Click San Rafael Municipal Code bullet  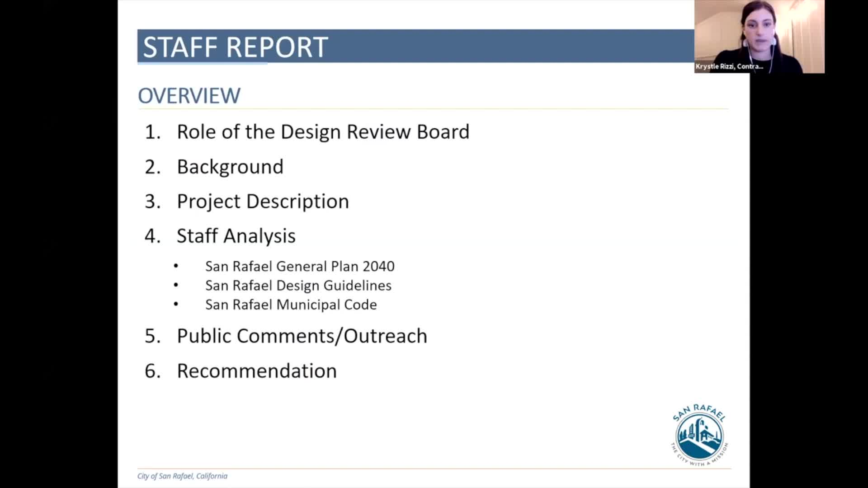click(291, 305)
